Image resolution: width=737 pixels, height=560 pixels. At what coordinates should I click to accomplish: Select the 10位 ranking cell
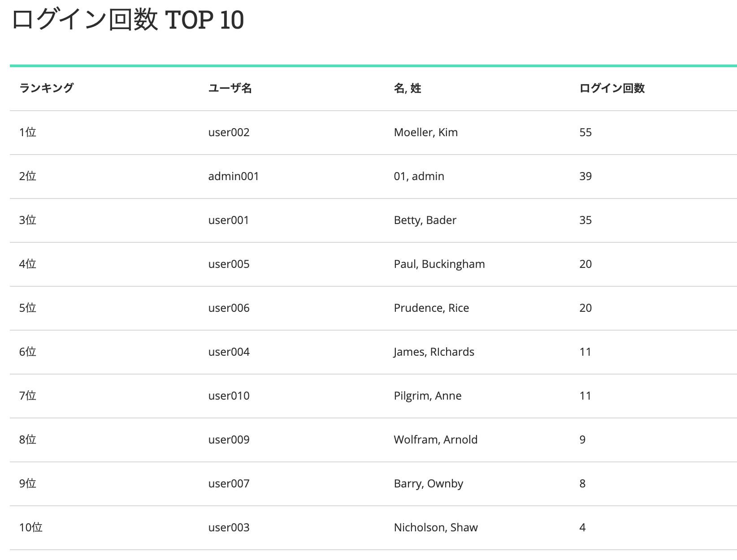click(30, 528)
